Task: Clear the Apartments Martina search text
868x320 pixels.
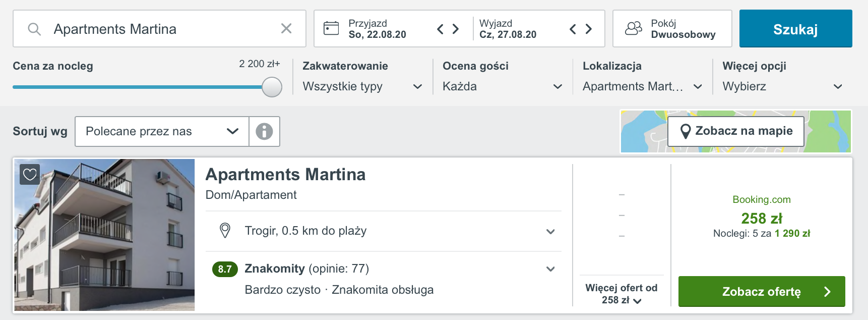Action: click(x=286, y=29)
